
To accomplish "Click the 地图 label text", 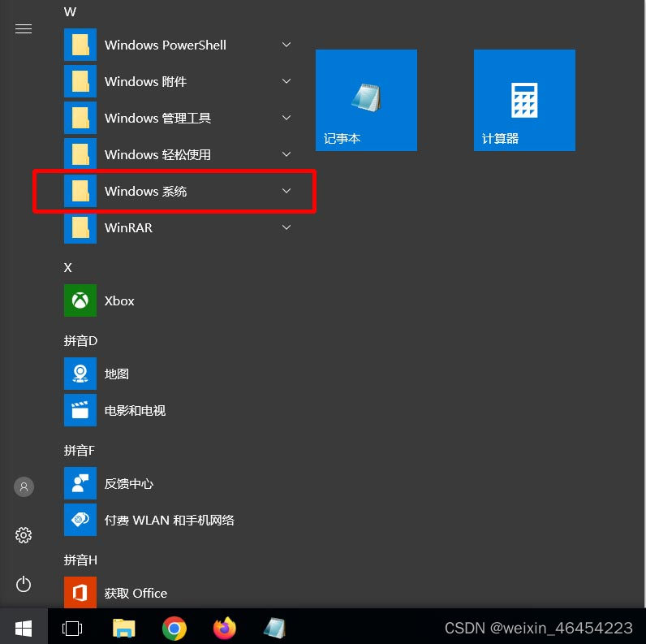I will coord(117,374).
